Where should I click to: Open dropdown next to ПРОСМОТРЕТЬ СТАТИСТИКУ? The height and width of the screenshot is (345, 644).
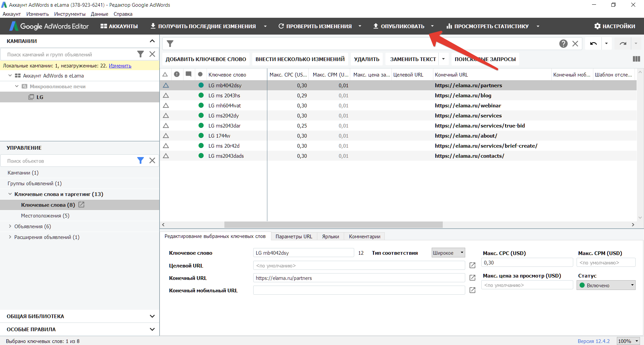[x=538, y=26]
